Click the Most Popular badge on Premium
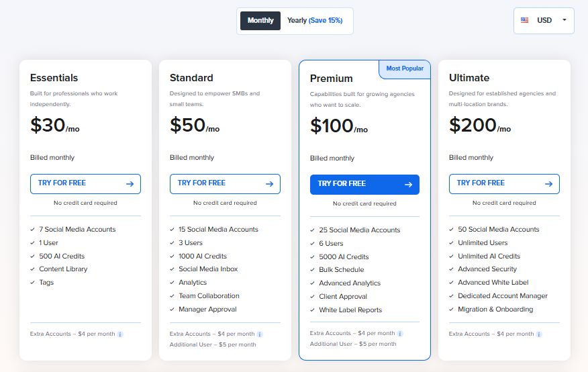The width and height of the screenshot is (588, 372). click(x=405, y=68)
